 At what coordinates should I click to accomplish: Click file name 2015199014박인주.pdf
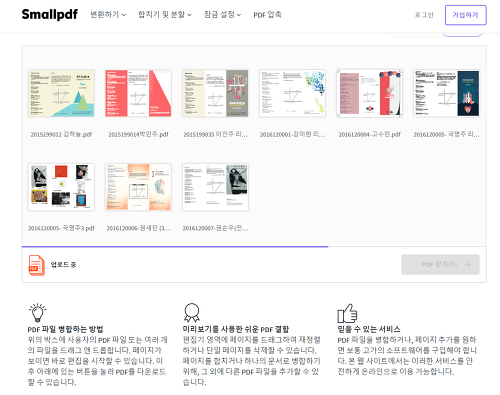[138, 134]
